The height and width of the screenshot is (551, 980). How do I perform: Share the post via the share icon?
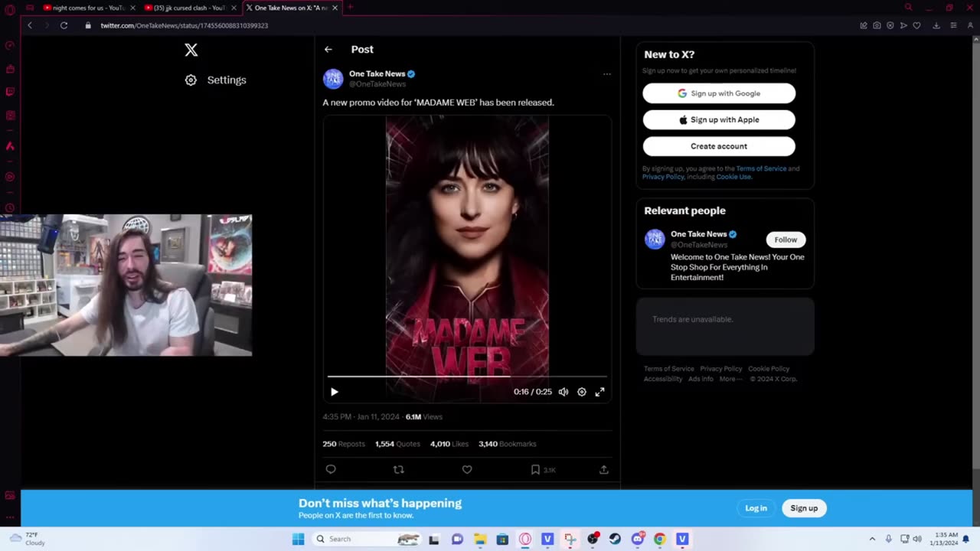603,469
